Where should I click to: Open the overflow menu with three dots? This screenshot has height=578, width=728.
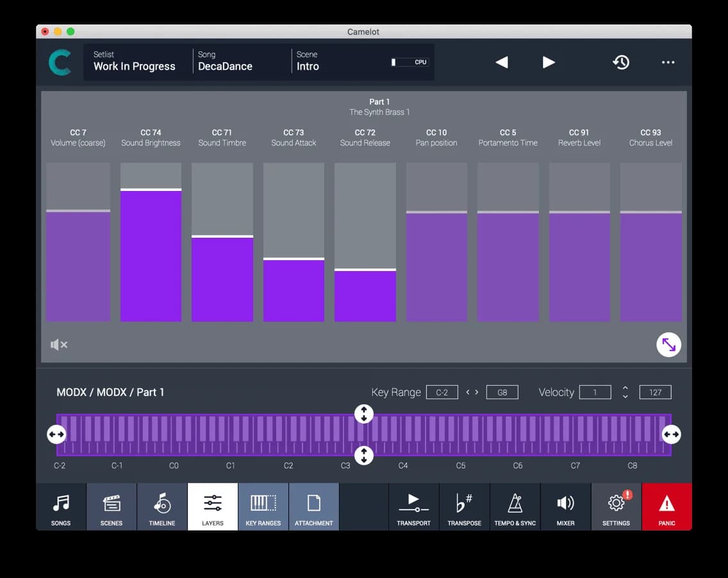(668, 62)
